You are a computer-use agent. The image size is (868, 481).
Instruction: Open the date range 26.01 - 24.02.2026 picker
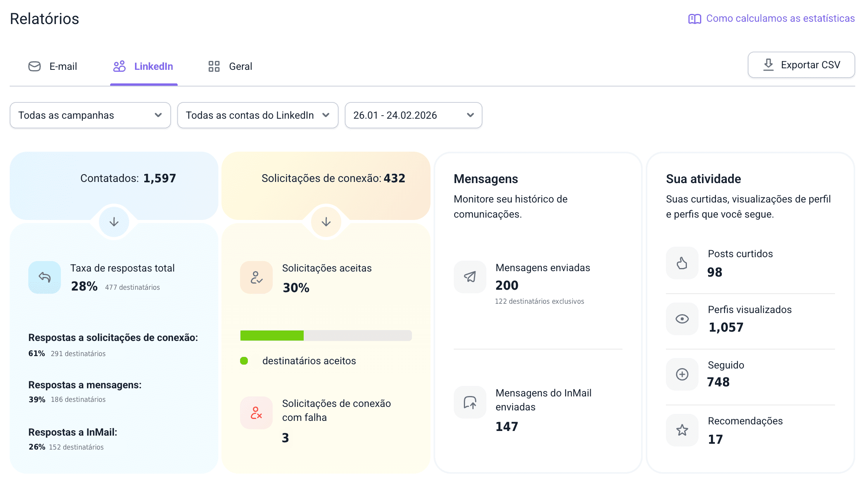point(413,115)
